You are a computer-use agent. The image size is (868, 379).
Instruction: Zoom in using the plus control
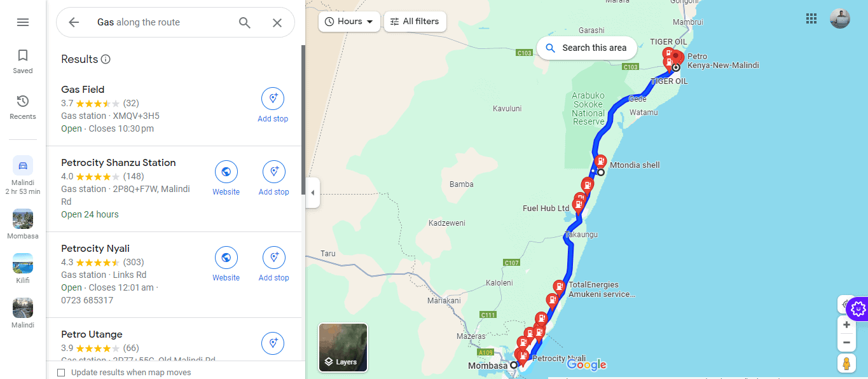(x=846, y=324)
